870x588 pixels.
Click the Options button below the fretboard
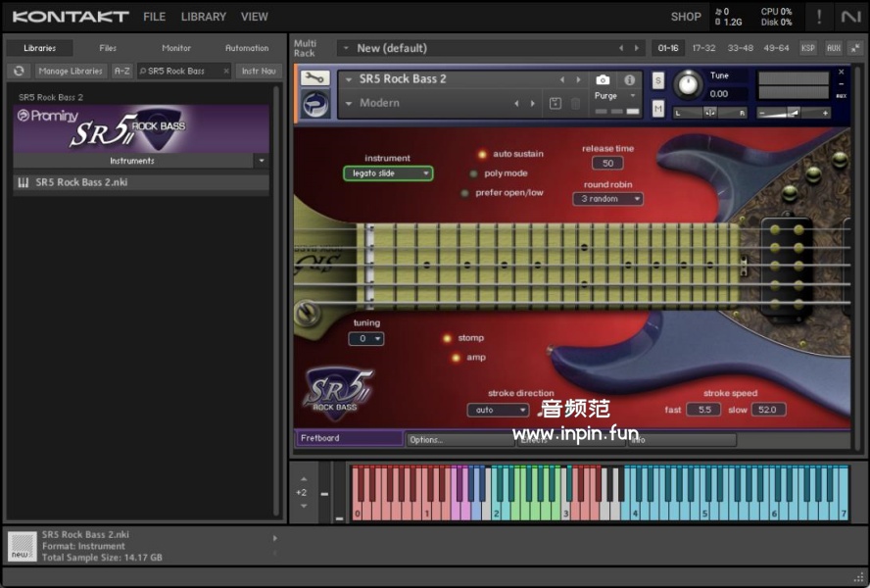click(x=459, y=440)
